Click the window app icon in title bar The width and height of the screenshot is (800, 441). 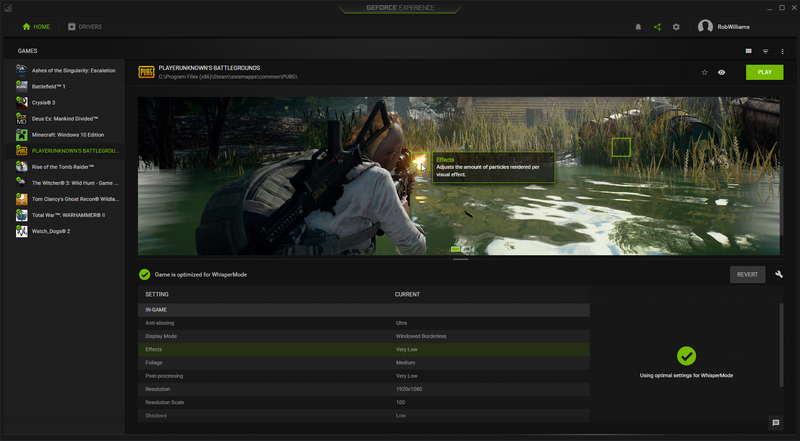7,8
